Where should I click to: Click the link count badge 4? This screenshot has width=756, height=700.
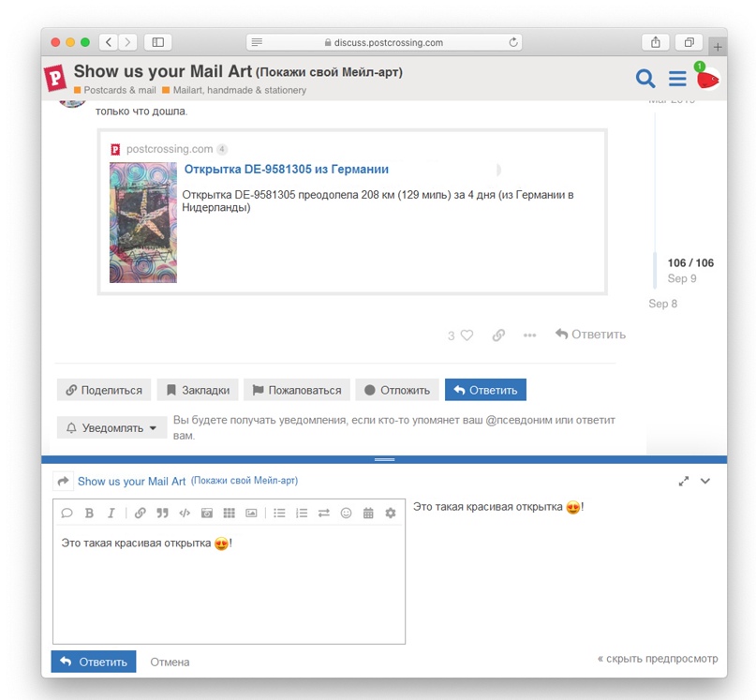pyautogui.click(x=222, y=149)
